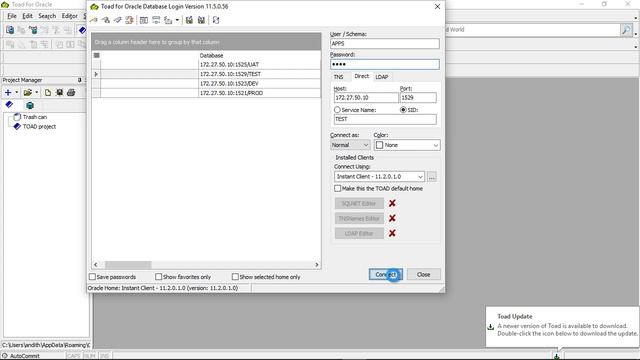Click the row indicator arrow for TEST row
Screen dimensions: 640x360
click(96, 74)
